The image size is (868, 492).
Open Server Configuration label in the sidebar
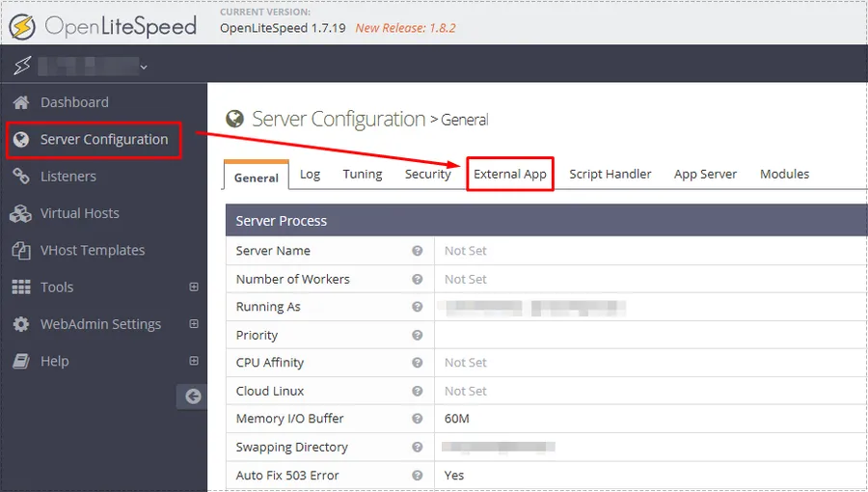[104, 140]
